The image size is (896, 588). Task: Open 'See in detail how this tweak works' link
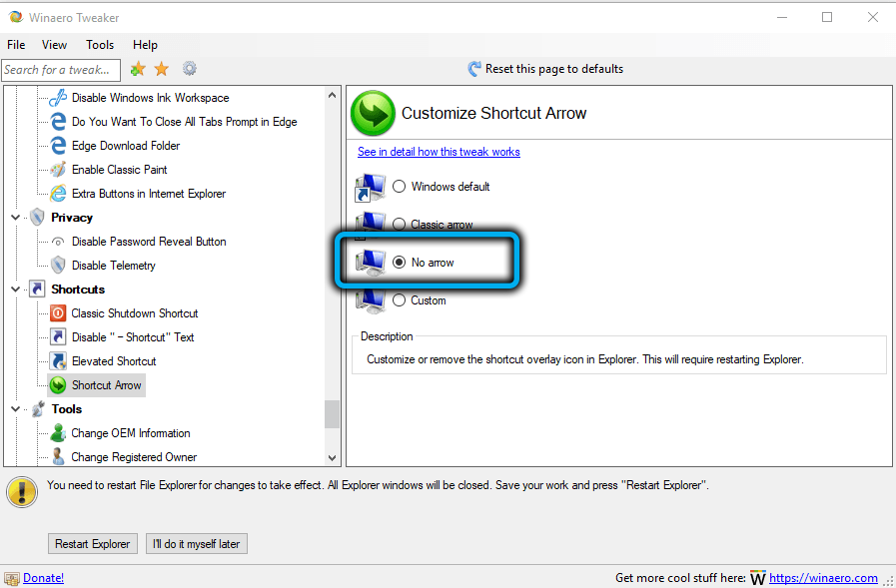(x=439, y=152)
